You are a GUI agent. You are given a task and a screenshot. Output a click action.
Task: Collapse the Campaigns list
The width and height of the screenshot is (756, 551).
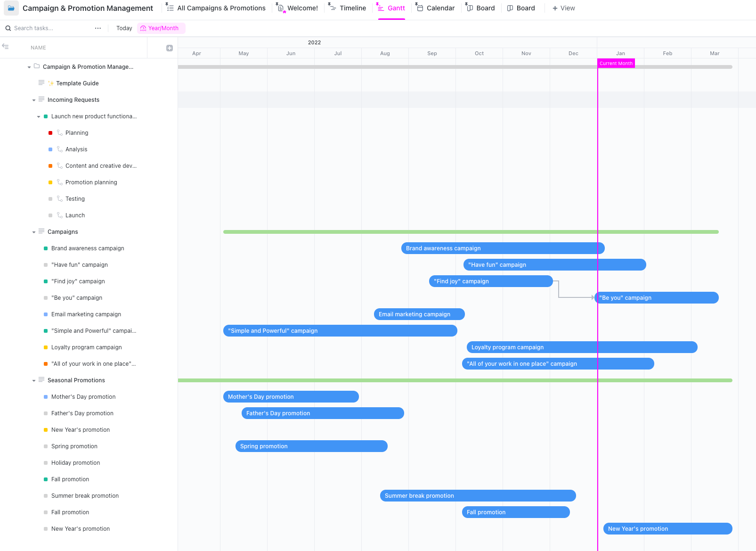[x=34, y=232]
